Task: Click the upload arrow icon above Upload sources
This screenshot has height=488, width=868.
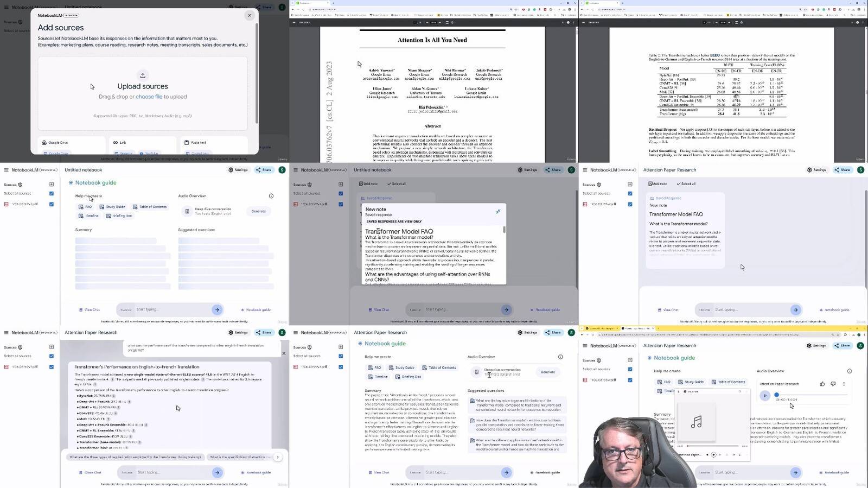Action: pyautogui.click(x=143, y=75)
